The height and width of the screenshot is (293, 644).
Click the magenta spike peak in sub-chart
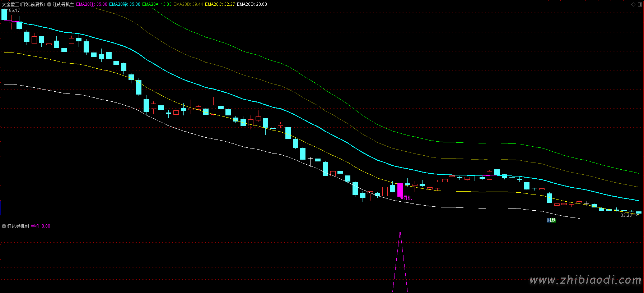(400, 231)
